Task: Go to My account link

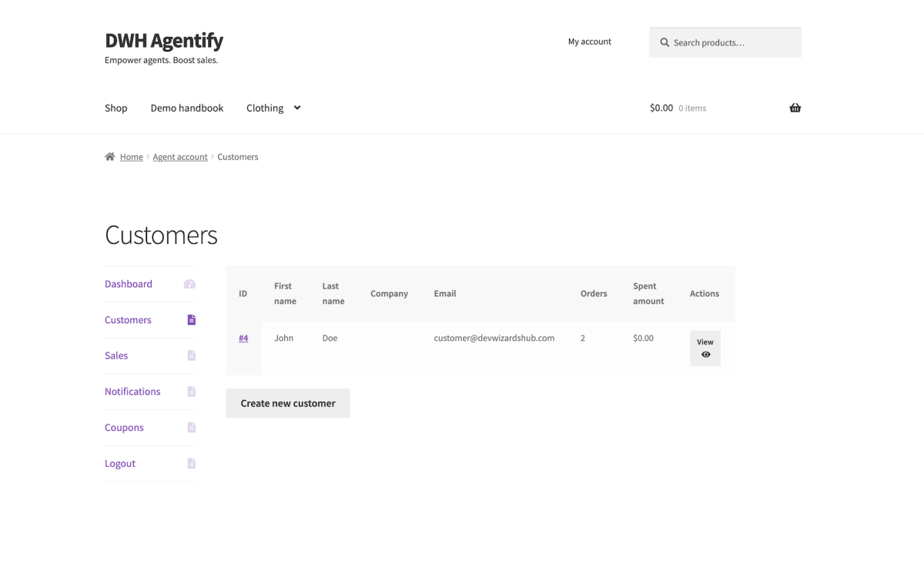Action: coord(590,42)
